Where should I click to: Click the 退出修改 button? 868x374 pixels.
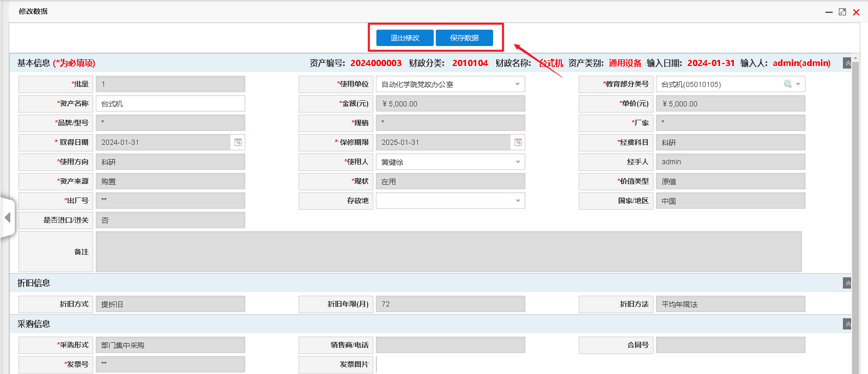click(x=405, y=38)
